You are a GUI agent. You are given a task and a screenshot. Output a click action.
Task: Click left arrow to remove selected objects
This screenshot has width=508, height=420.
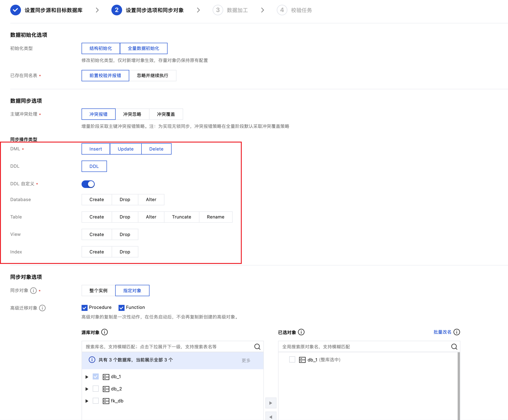pos(271,417)
